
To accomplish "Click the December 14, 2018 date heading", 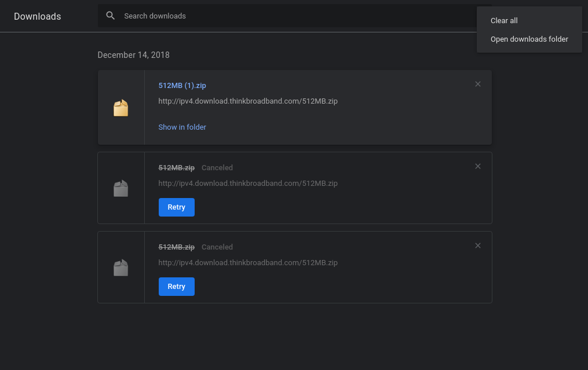I will click(x=133, y=55).
